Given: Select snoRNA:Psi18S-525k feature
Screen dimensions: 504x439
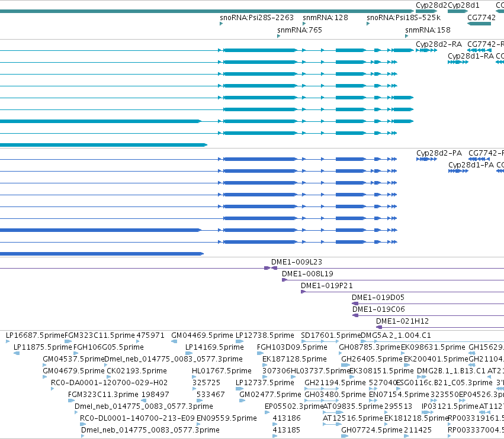Looking at the screenshot, I should (368, 24).
